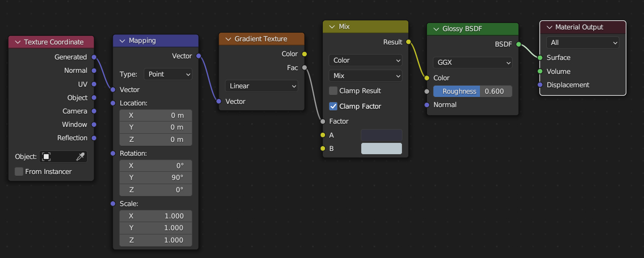Click the eyedropper icon beside Object field

tap(80, 157)
